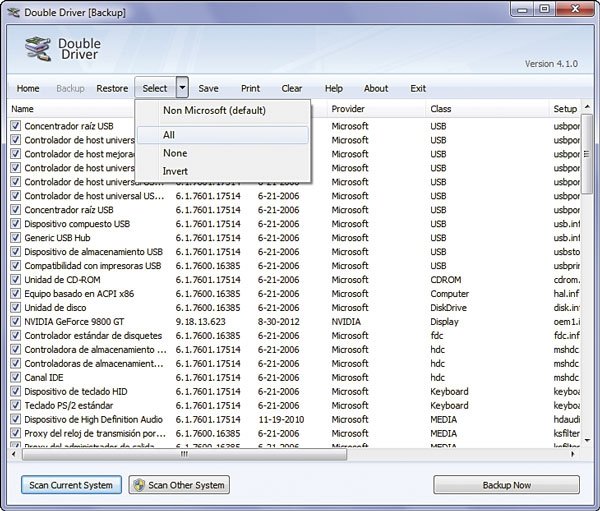
Task: Choose Invert in the Select menu
Action: pyautogui.click(x=223, y=171)
